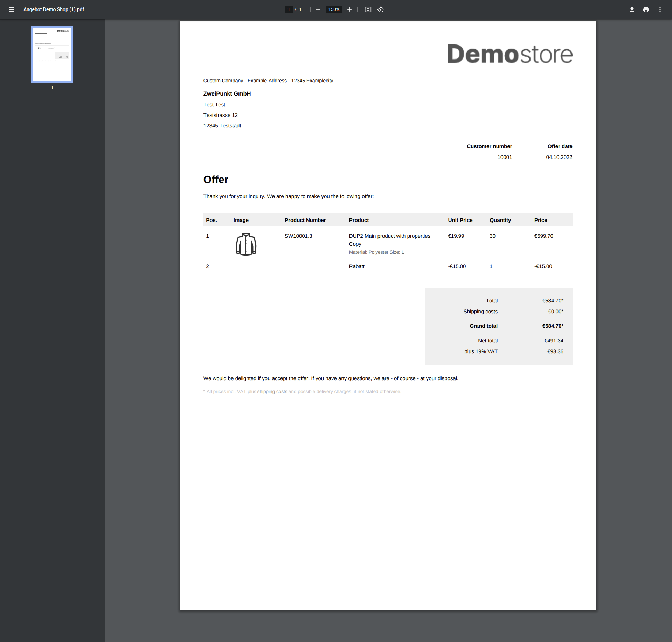The width and height of the screenshot is (672, 642).
Task: Click the current page number field
Action: coord(289,9)
